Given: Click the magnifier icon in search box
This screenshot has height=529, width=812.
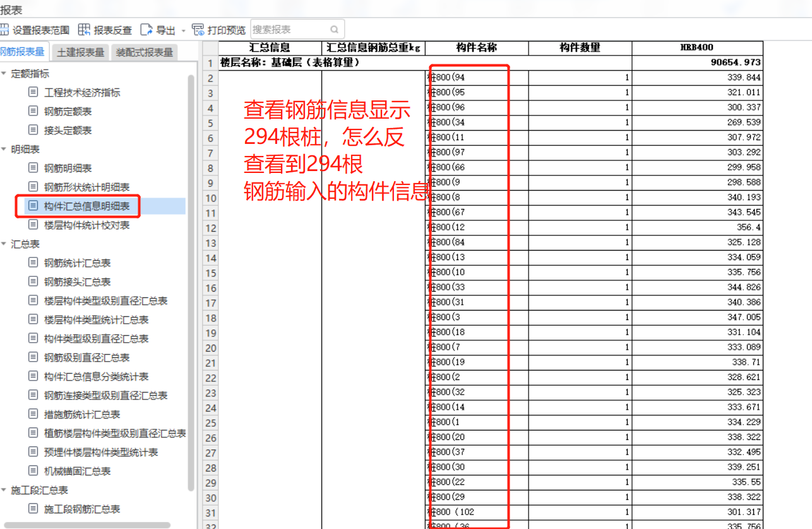Looking at the screenshot, I should tap(334, 30).
